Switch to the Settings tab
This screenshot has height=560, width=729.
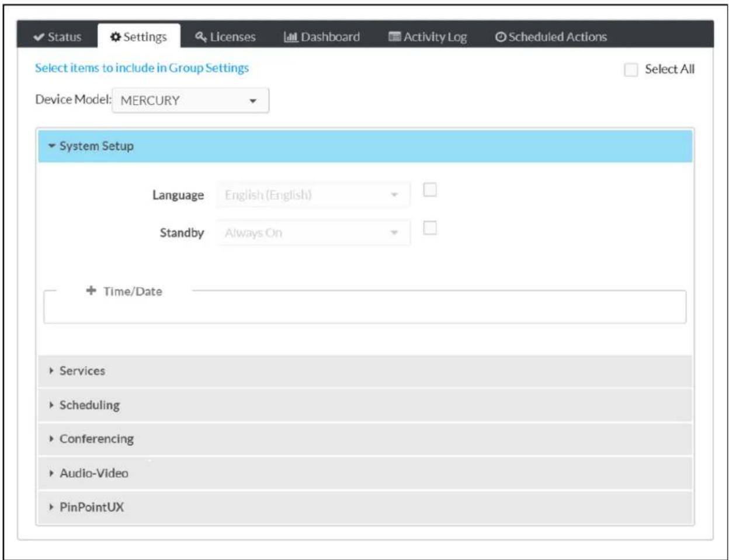(139, 37)
